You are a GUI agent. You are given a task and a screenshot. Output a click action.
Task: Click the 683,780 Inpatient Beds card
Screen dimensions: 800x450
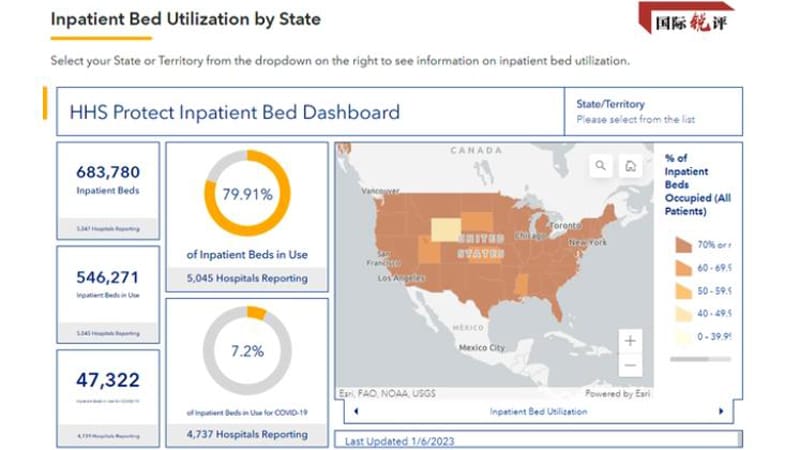coord(108,191)
